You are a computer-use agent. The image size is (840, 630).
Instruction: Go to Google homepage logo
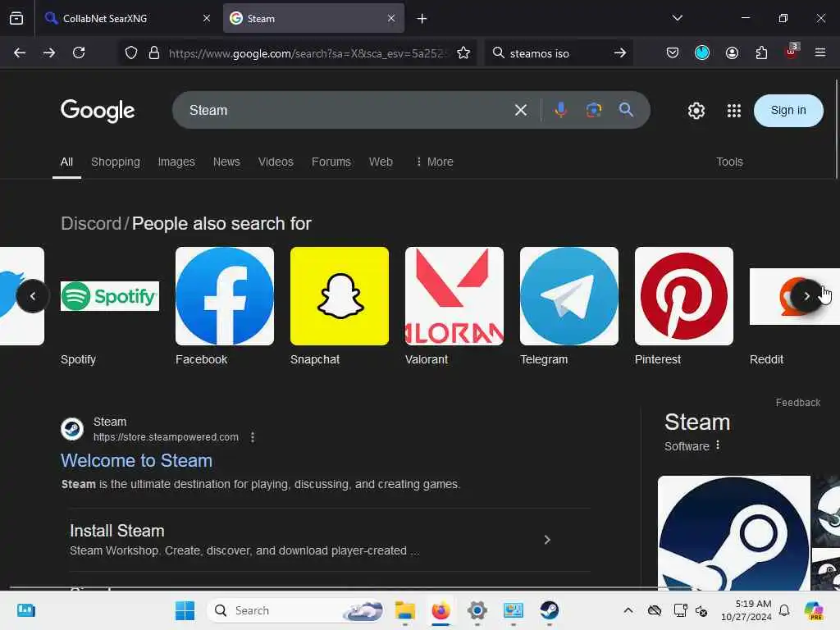tap(98, 111)
